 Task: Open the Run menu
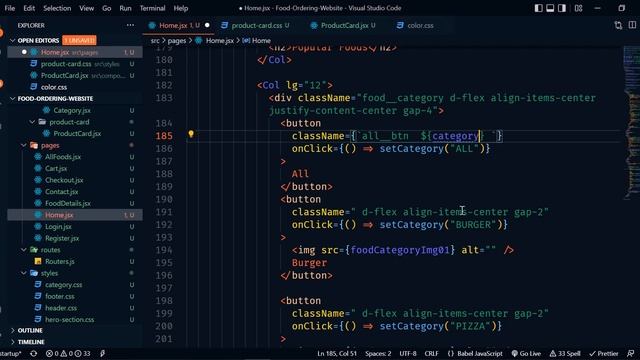(x=125, y=8)
